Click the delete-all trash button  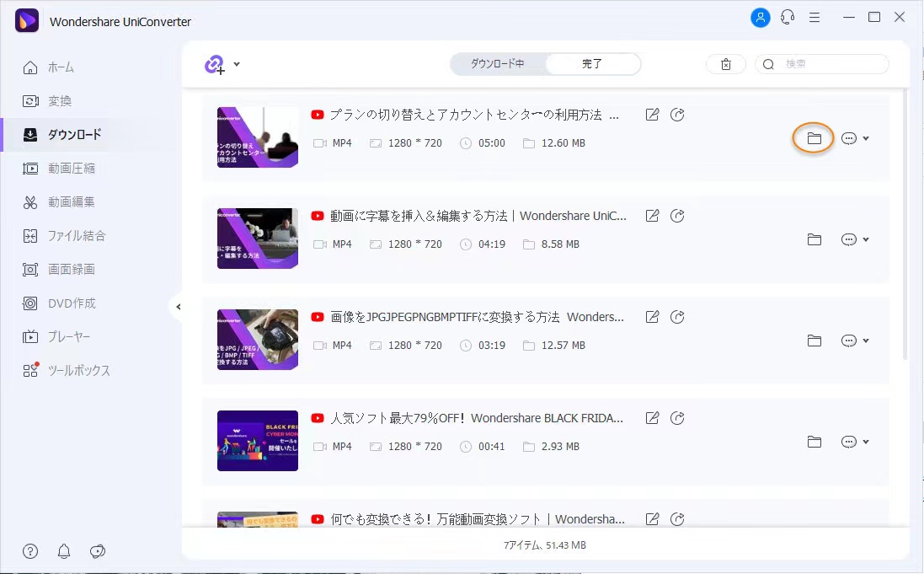tap(726, 64)
